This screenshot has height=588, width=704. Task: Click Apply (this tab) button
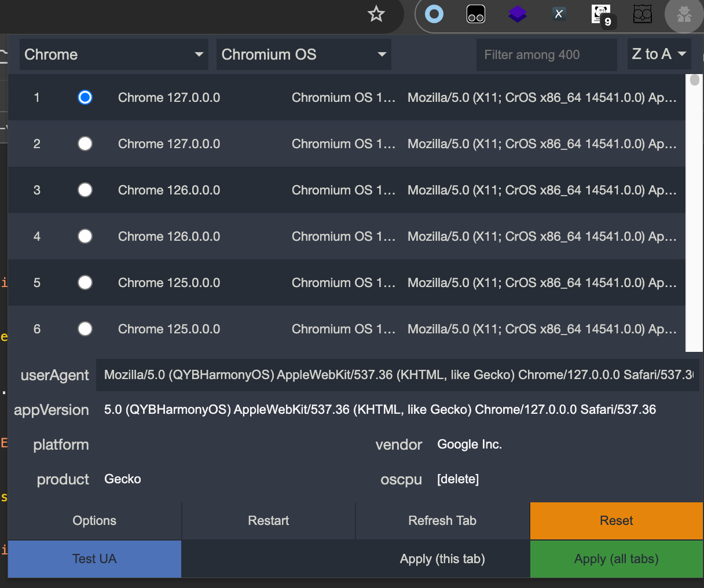click(x=442, y=559)
